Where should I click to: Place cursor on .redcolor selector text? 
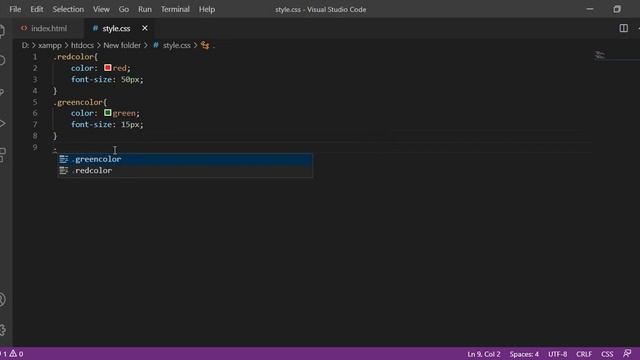[x=74, y=57]
